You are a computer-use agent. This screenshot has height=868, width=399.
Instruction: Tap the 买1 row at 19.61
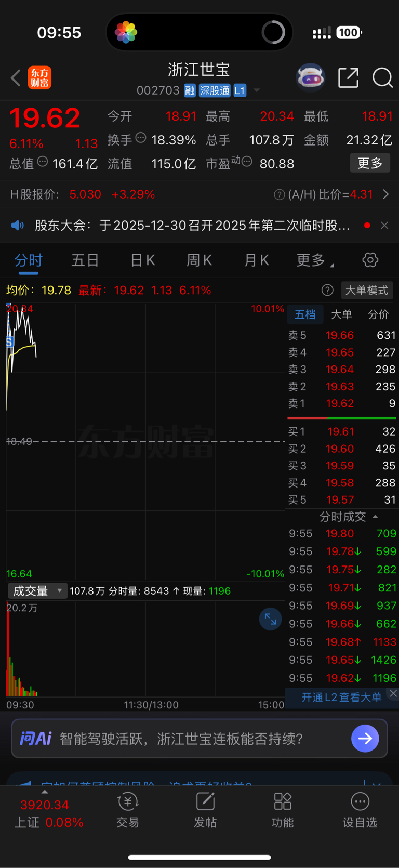click(342, 431)
